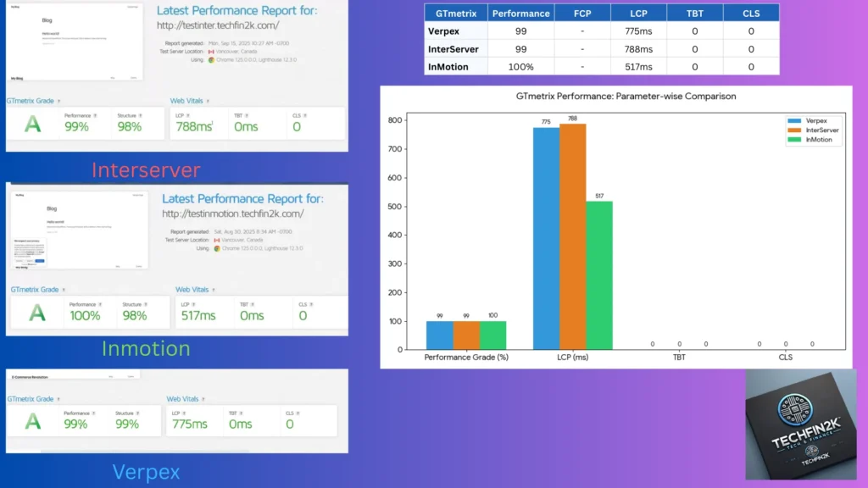868x488 pixels.
Task: Click 788ms cell in comparison table
Action: pyautogui.click(x=638, y=49)
